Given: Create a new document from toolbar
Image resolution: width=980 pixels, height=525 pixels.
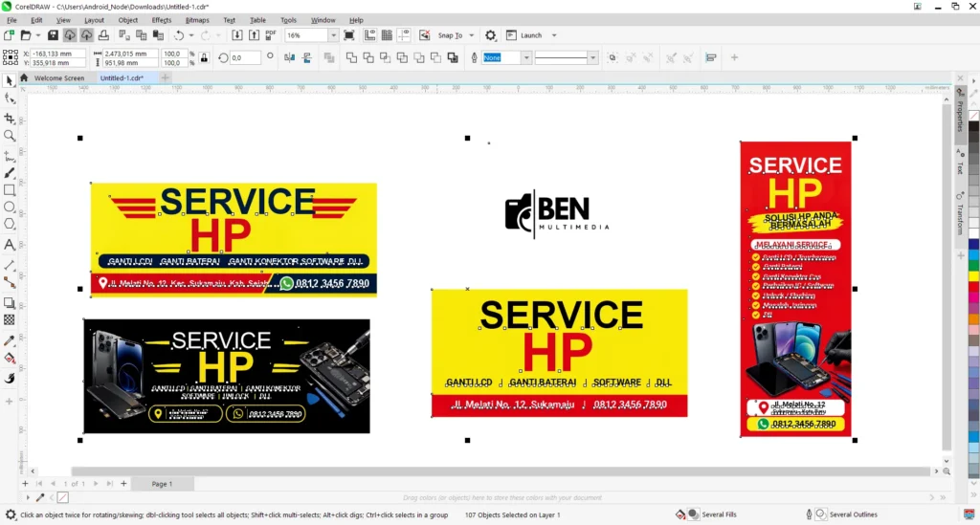Looking at the screenshot, I should (x=9, y=35).
